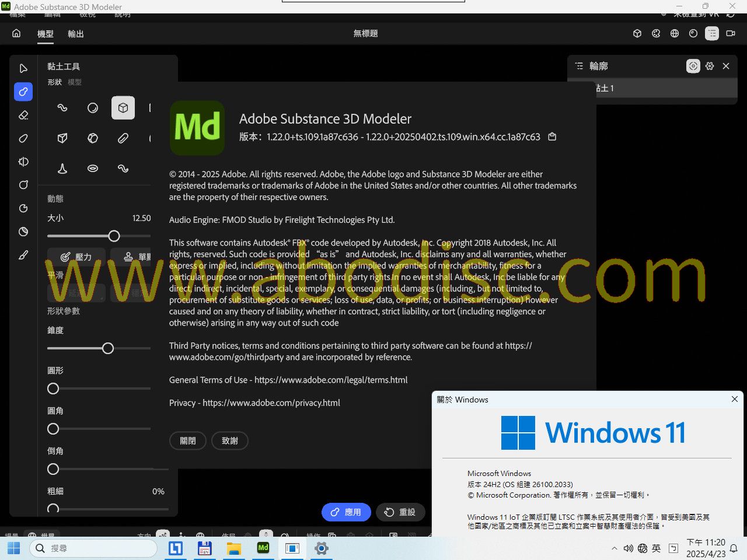Pick the Smooth tool below the eraser
This screenshot has height=560, width=747.
pyautogui.click(x=23, y=138)
